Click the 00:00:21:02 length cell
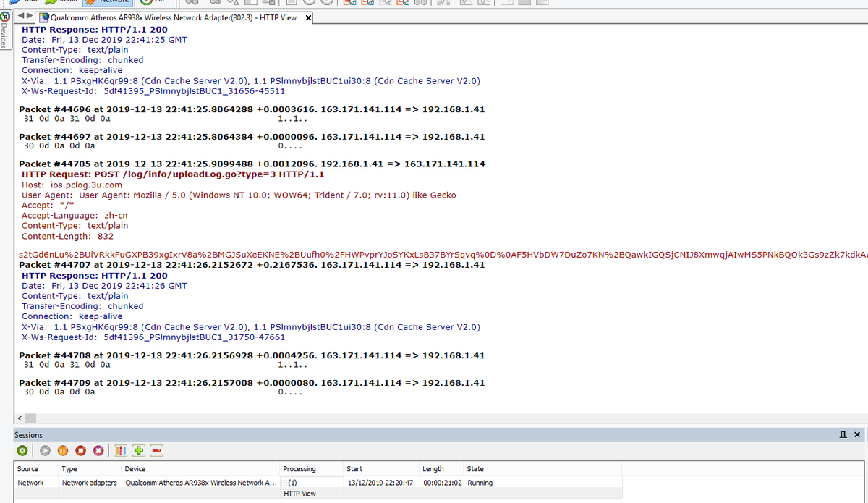Image resolution: width=868 pixels, height=503 pixels. 442,483
